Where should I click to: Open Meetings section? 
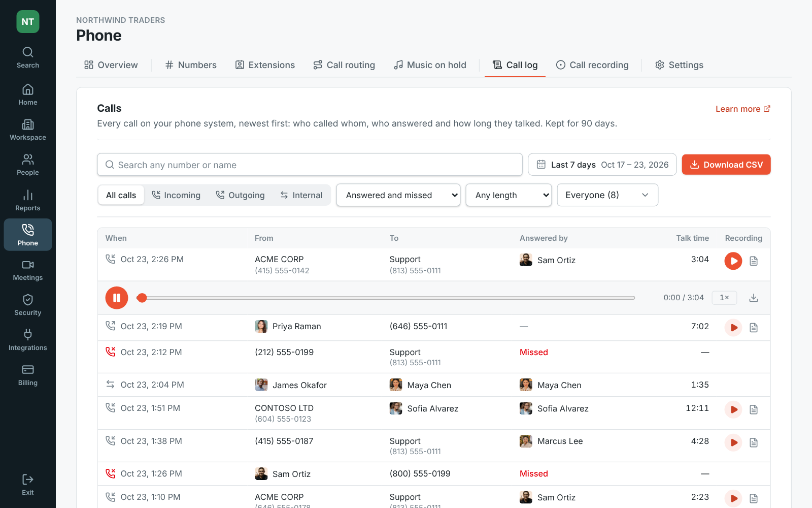[x=27, y=270]
